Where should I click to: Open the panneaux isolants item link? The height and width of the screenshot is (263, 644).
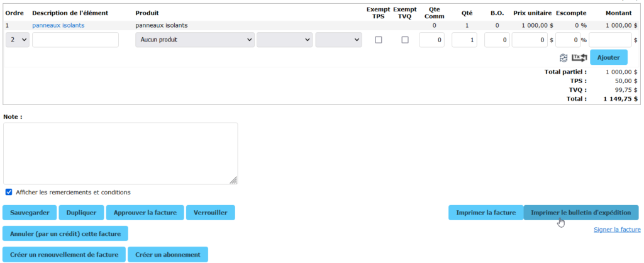(58, 25)
